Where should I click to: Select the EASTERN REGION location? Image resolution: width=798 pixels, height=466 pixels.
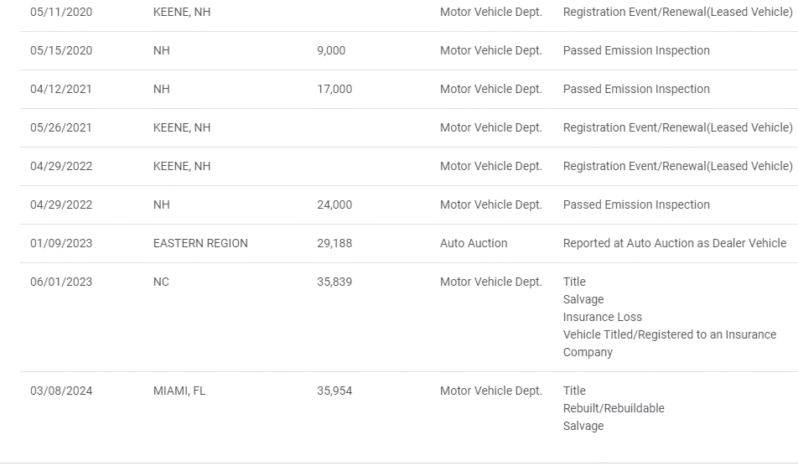tap(193, 243)
